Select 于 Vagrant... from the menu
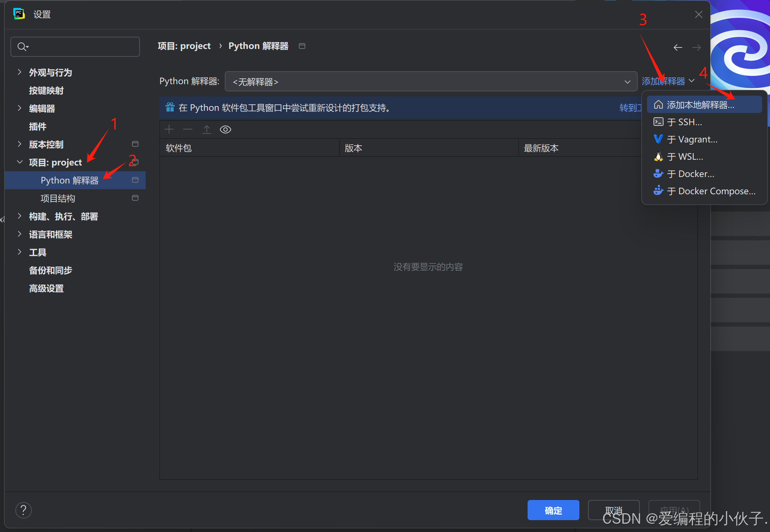The height and width of the screenshot is (532, 770). pyautogui.click(x=692, y=140)
